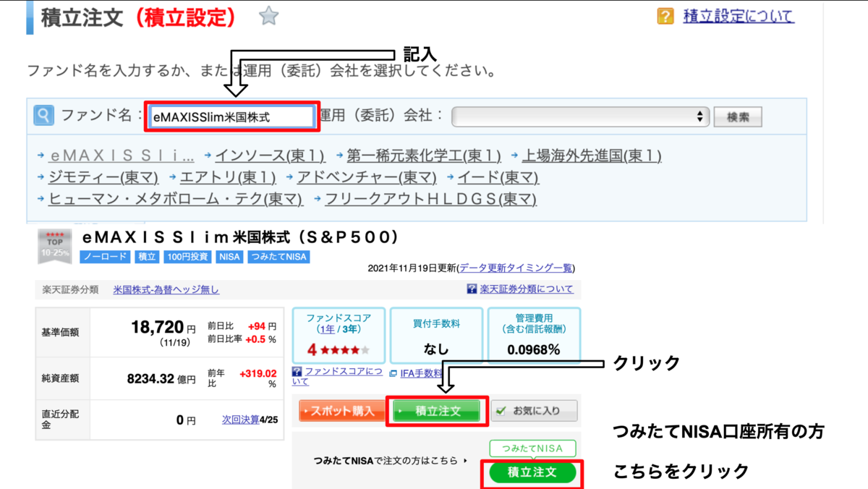Click the 次回決算 link

(241, 420)
